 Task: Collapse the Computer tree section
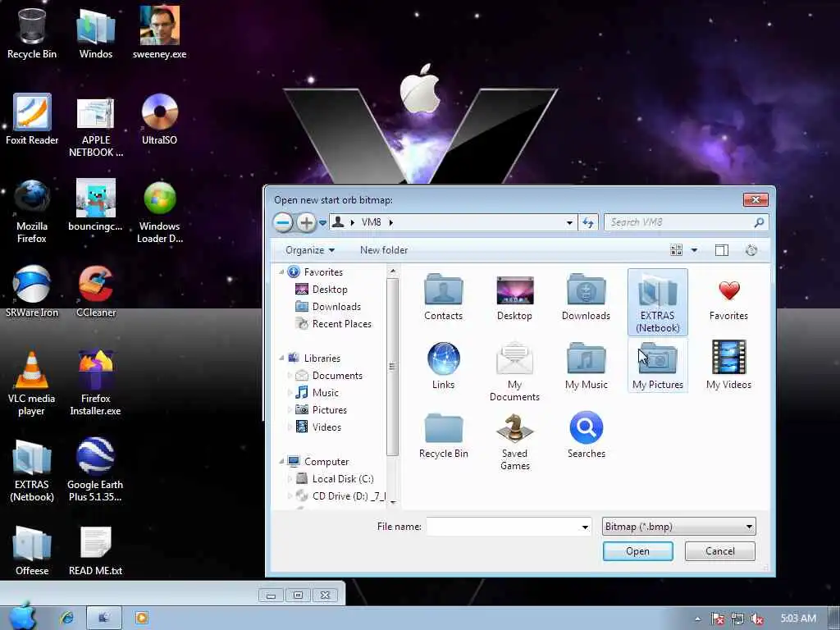click(282, 461)
